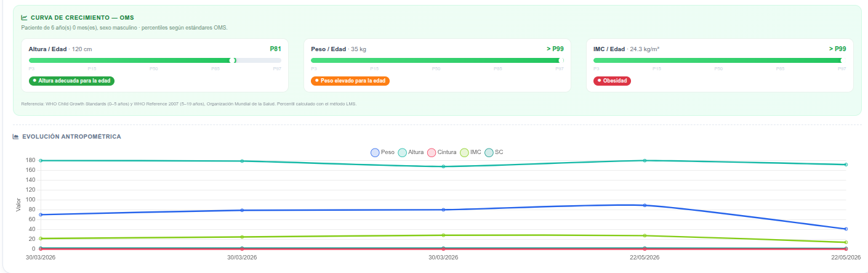Screen dimensions: 868x273
Task: Toggle the Peso series in legend
Action: click(382, 152)
